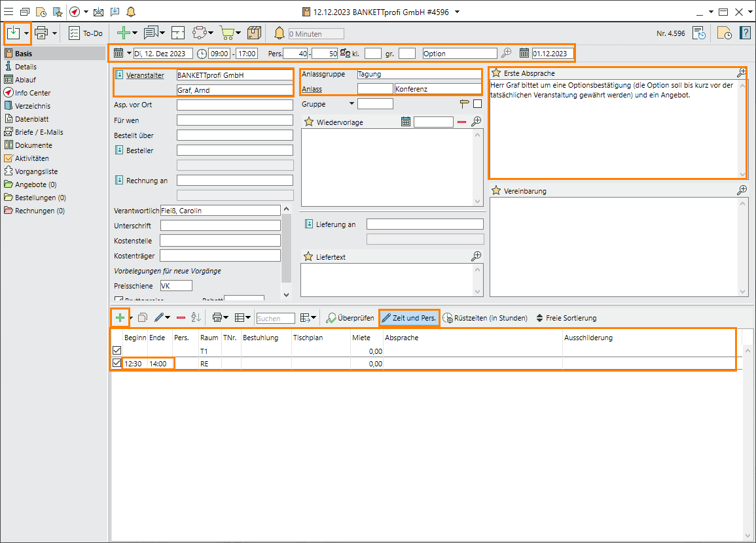Open the window title dropdown arrow
The height and width of the screenshot is (543, 756).
click(x=457, y=12)
